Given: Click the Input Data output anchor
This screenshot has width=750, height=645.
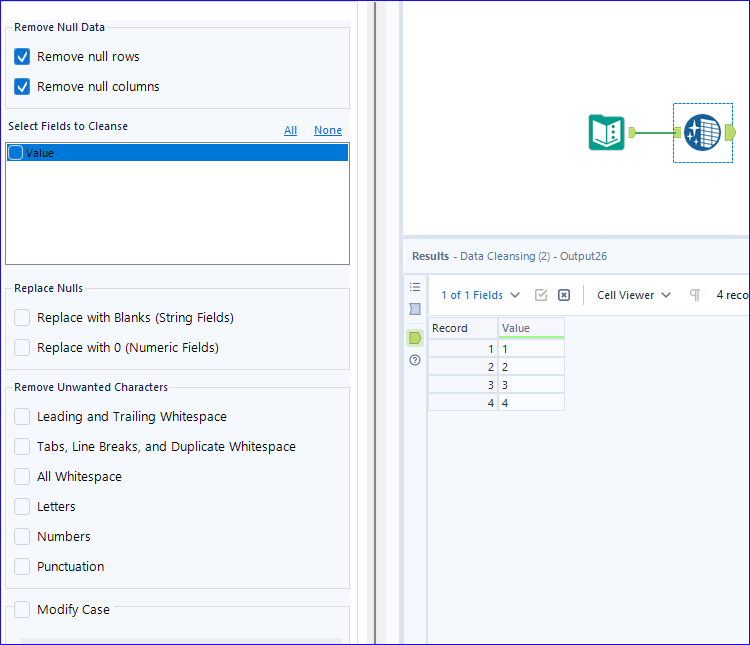Looking at the screenshot, I should (x=632, y=133).
